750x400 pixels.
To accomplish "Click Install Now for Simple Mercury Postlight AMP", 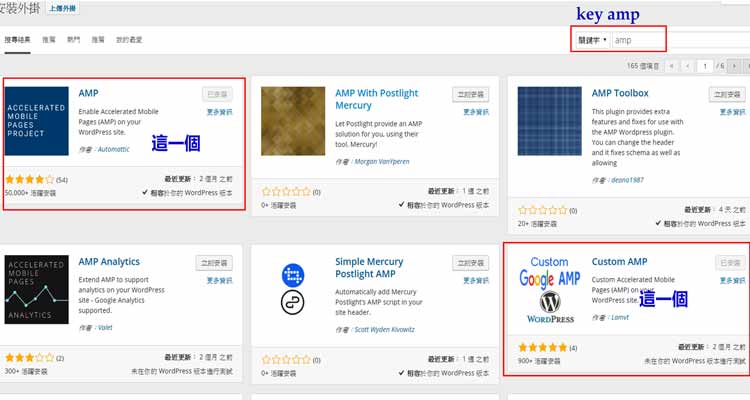I will pos(471,263).
